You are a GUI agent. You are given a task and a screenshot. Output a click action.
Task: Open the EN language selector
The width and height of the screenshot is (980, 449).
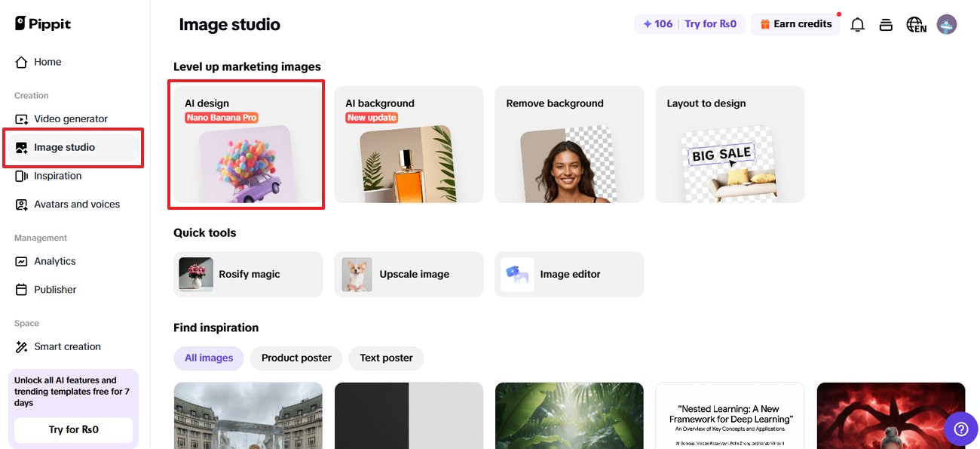click(x=915, y=24)
